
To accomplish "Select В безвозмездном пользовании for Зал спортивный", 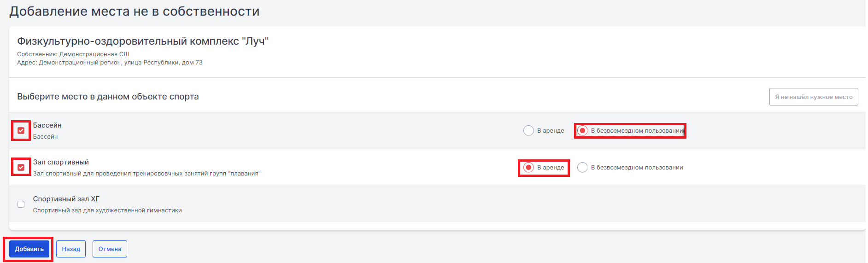I will point(582,168).
